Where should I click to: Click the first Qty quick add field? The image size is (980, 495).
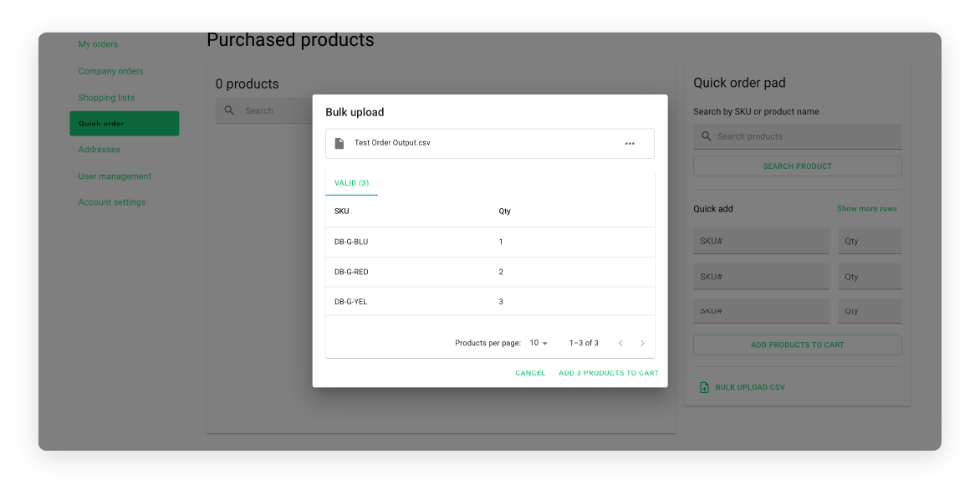click(x=870, y=242)
